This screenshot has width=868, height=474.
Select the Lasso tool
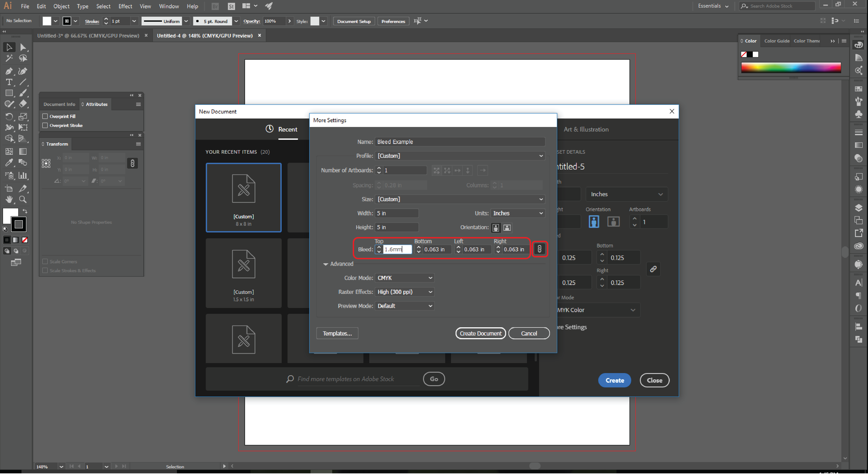coord(23,58)
